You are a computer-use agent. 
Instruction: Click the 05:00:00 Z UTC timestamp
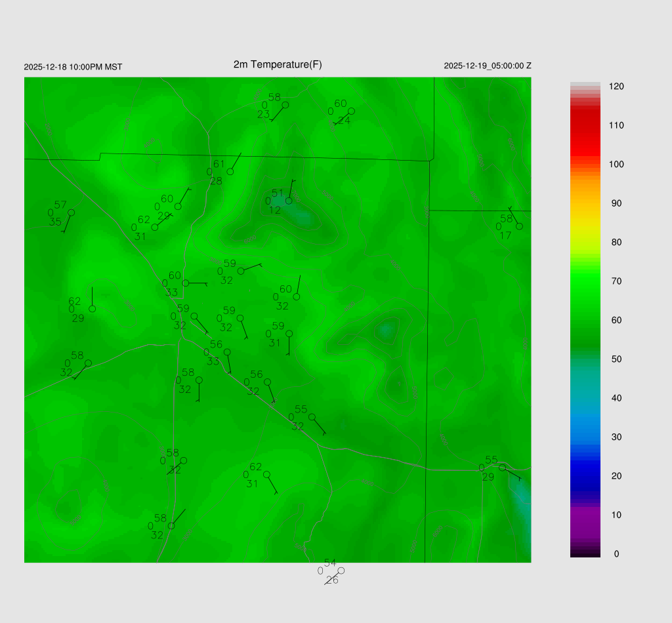488,66
